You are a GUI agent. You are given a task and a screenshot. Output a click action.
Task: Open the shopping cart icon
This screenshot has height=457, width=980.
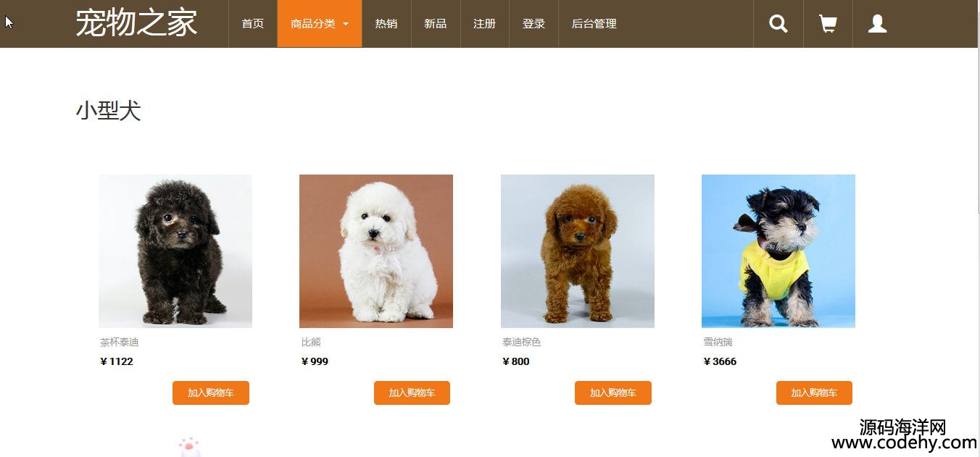[x=828, y=24]
